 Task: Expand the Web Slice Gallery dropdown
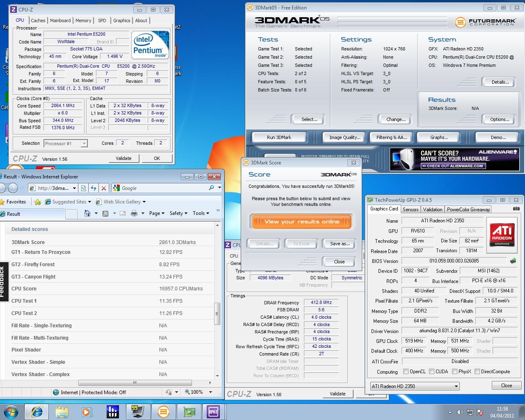click(144, 202)
